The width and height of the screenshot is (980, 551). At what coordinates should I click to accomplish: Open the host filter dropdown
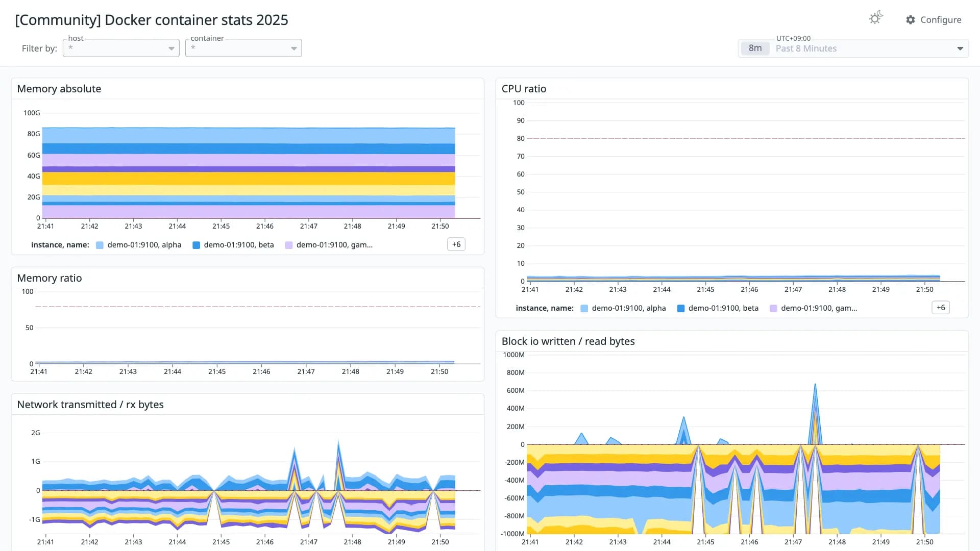121,48
